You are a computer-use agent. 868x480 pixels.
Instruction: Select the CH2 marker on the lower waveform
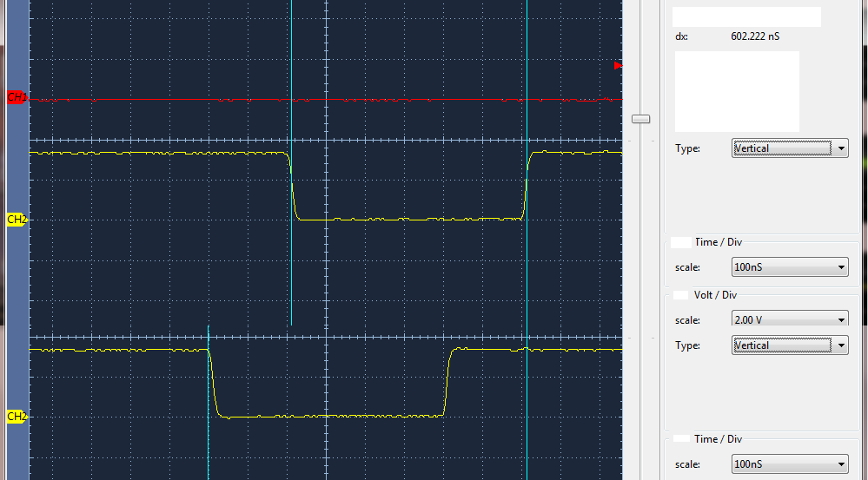pyautogui.click(x=17, y=417)
